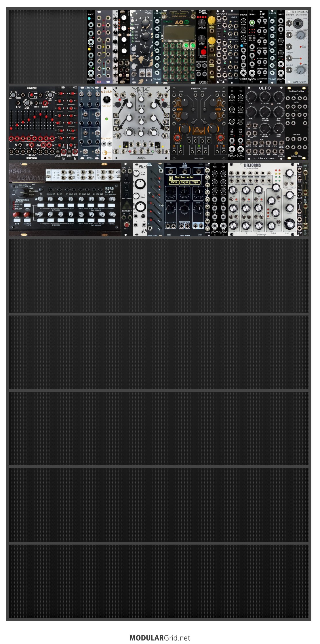Click the FX AID PRO Rate label

[174, 182]
